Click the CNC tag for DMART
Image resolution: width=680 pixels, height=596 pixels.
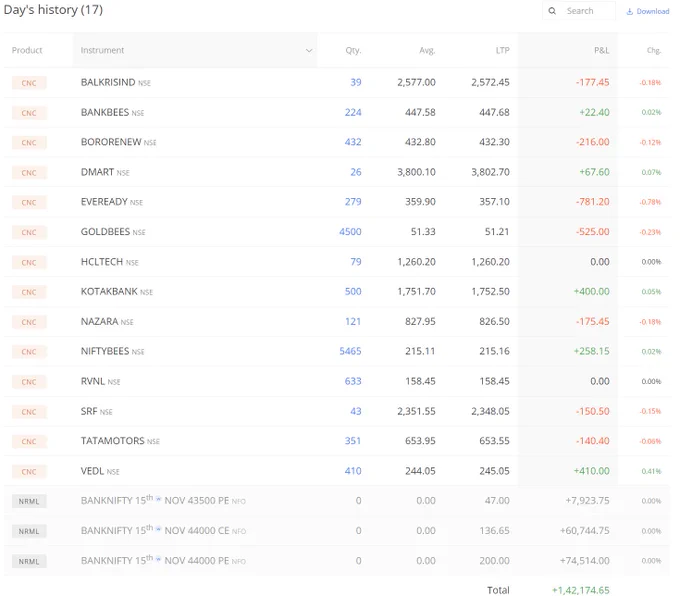(29, 173)
